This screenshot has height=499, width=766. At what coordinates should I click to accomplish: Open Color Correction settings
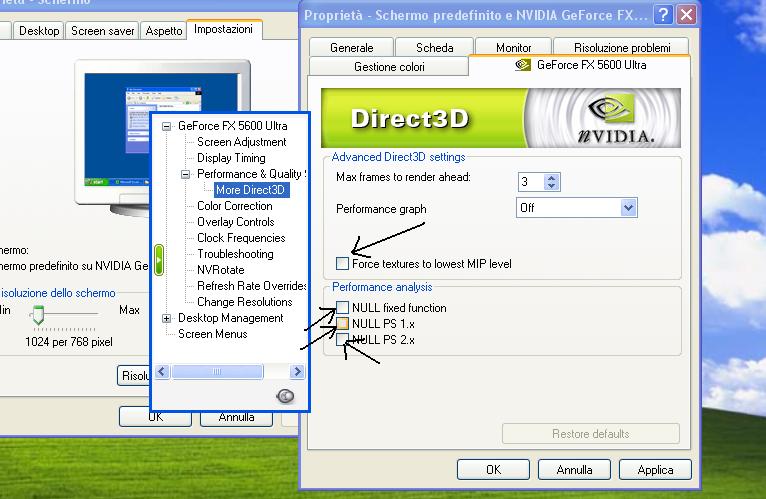pyautogui.click(x=234, y=206)
